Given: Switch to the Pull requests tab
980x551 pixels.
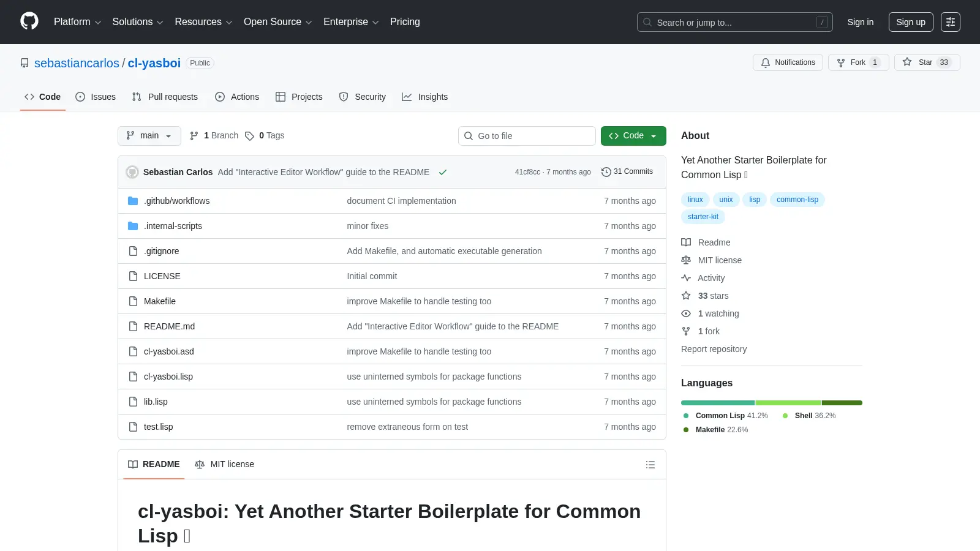Looking at the screenshot, I should pos(165,97).
